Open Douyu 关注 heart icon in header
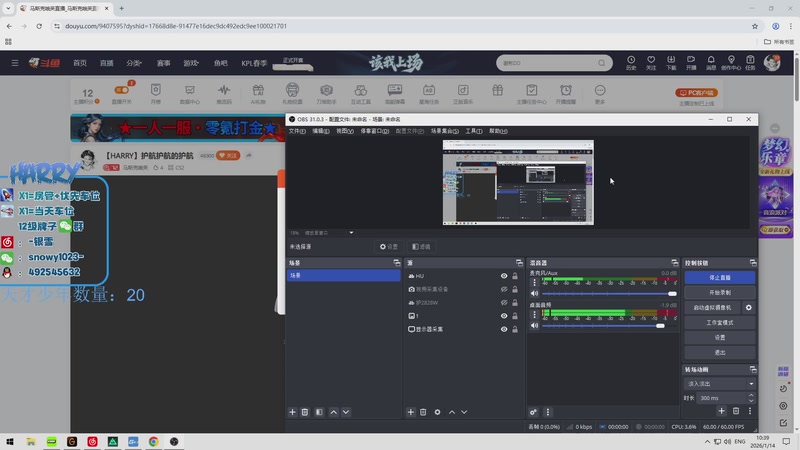 [651, 63]
